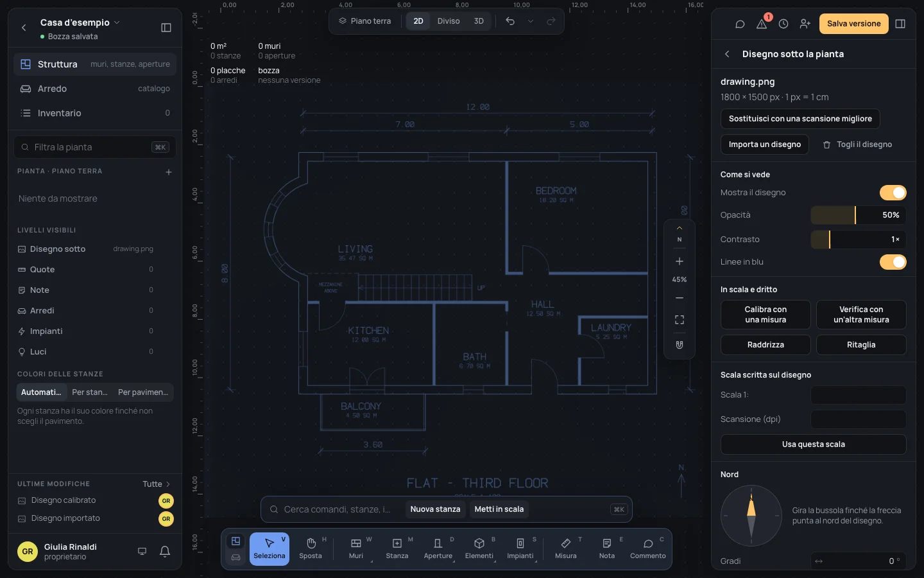
Task: Select the Sposta pan tool
Action: click(311, 549)
